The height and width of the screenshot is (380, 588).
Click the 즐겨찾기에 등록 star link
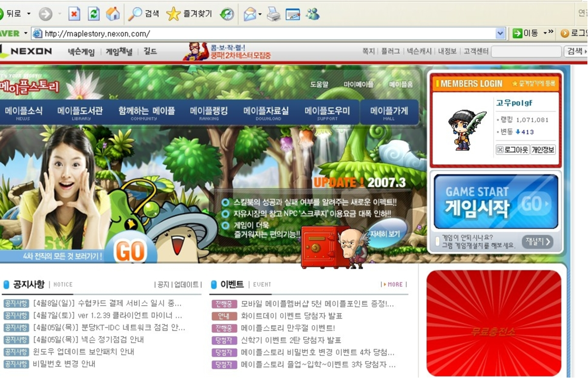[534, 83]
